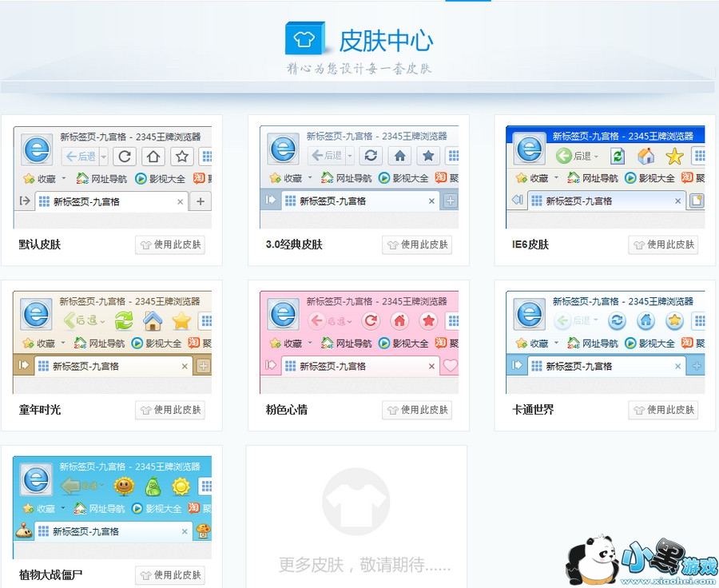Image resolution: width=719 pixels, height=588 pixels.
Task: Click the mushroom new-tab icon in 植物大战僵尸 preview
Action: click(203, 531)
